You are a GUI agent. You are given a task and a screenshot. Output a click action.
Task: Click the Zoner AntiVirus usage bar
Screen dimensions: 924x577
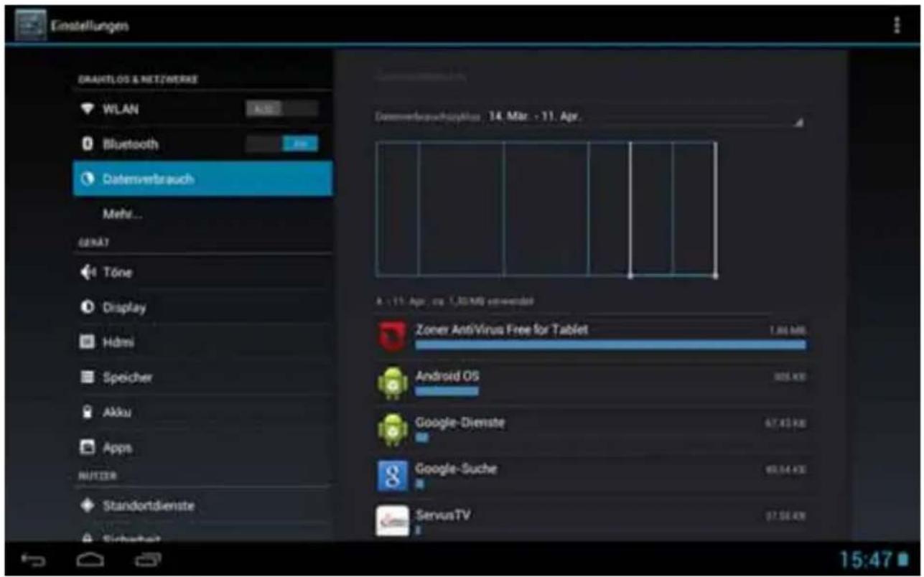(610, 345)
